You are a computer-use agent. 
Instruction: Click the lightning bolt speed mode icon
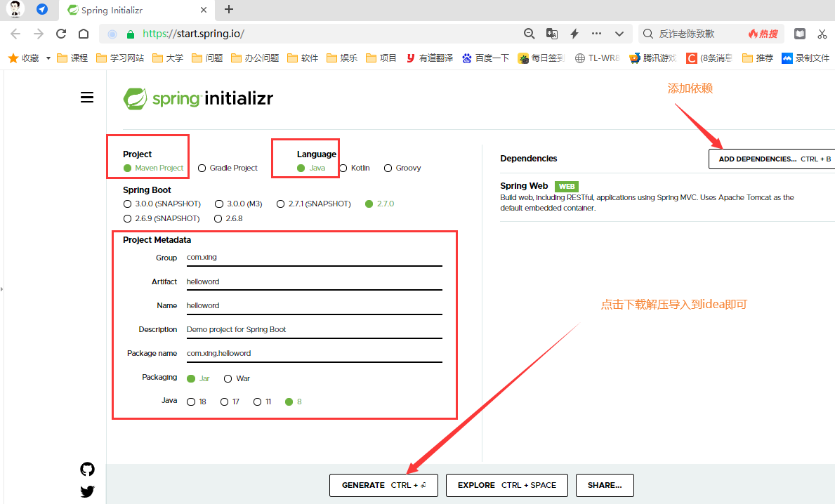point(574,34)
